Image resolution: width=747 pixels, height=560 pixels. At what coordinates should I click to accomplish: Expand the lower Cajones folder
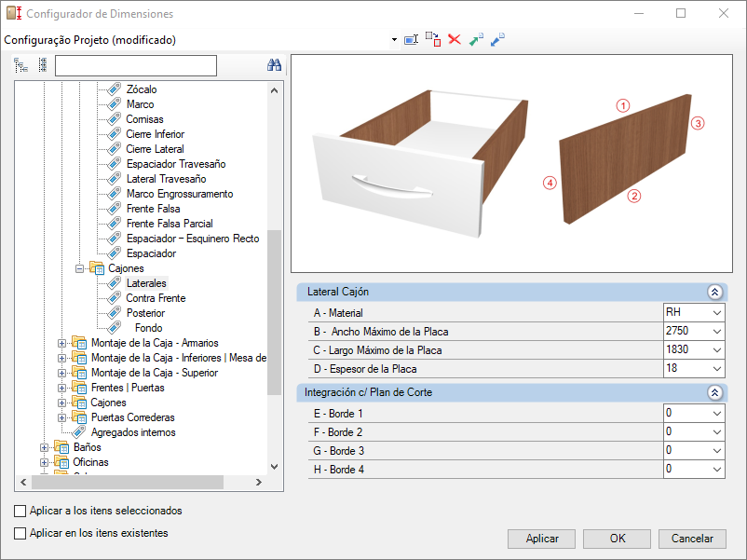[61, 403]
